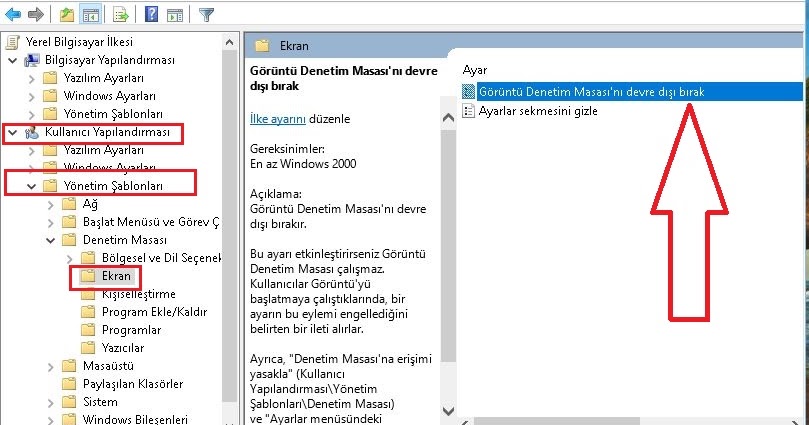Expand Windows Ayarları under Bilgisayar Yapılandırması

pos(32,96)
